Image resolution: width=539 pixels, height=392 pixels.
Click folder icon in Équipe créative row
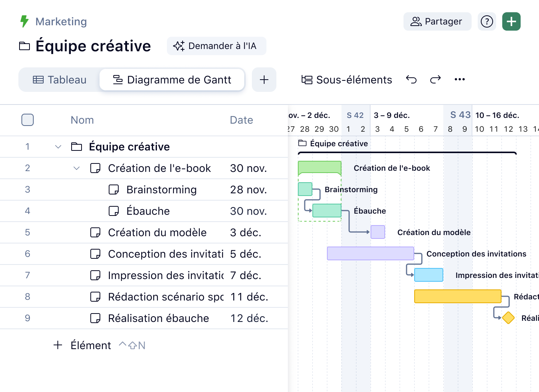pyautogui.click(x=77, y=147)
